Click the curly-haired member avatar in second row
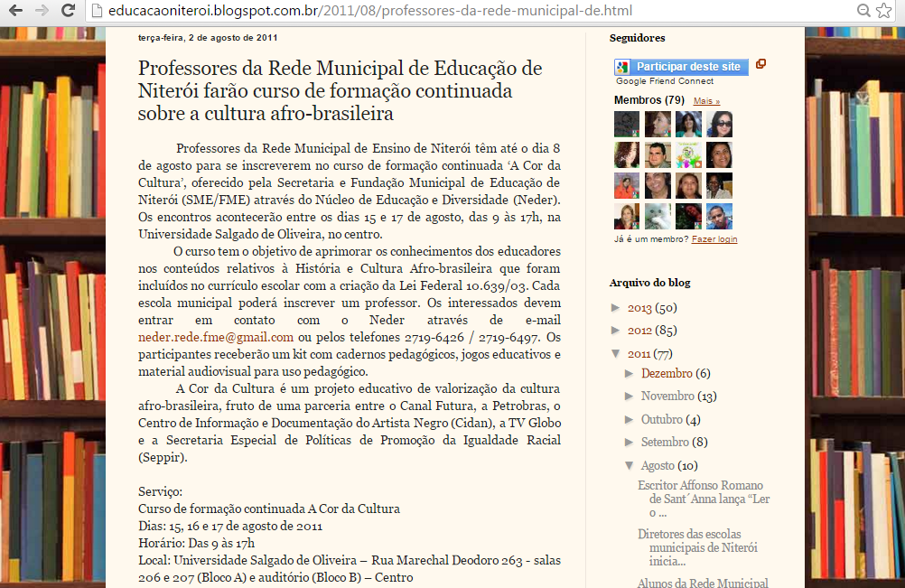The image size is (905, 588). [627, 154]
